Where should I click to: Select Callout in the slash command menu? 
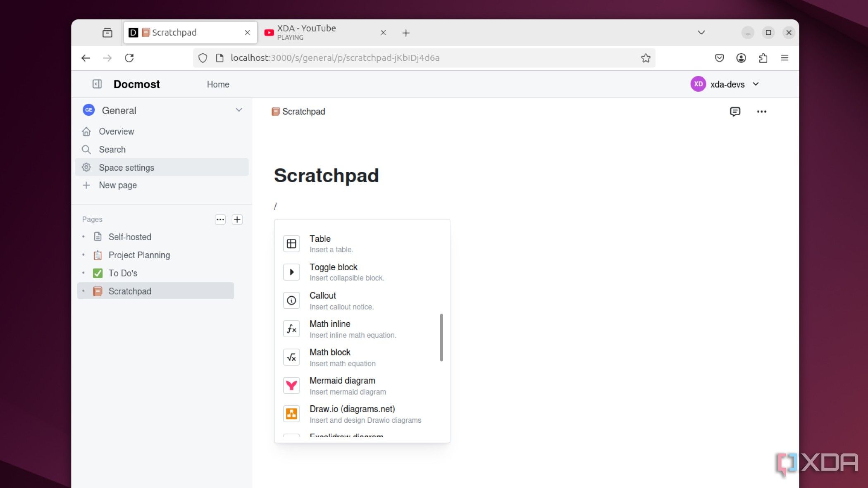pyautogui.click(x=362, y=300)
